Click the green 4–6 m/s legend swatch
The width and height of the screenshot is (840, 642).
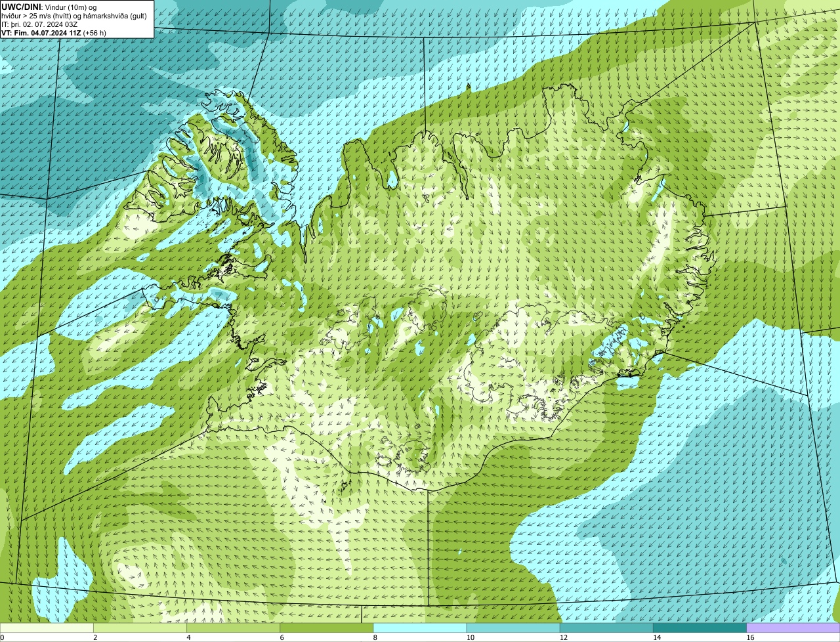click(233, 628)
